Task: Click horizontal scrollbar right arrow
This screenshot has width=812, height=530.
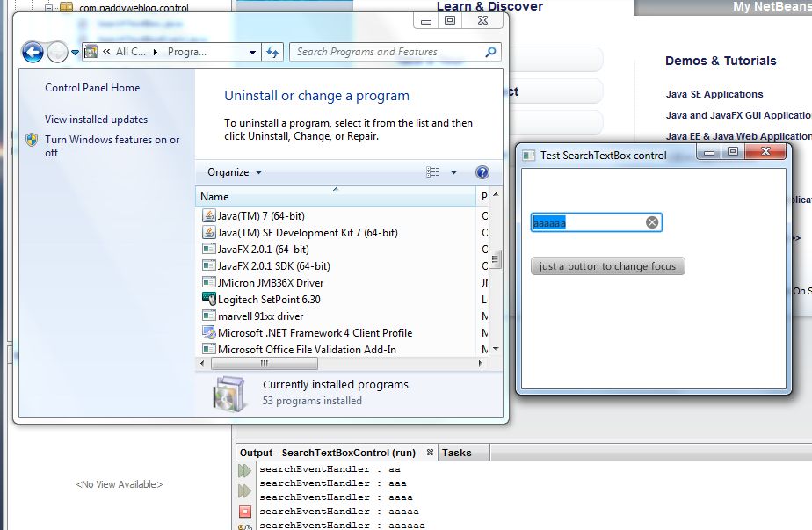Action: click(481, 363)
